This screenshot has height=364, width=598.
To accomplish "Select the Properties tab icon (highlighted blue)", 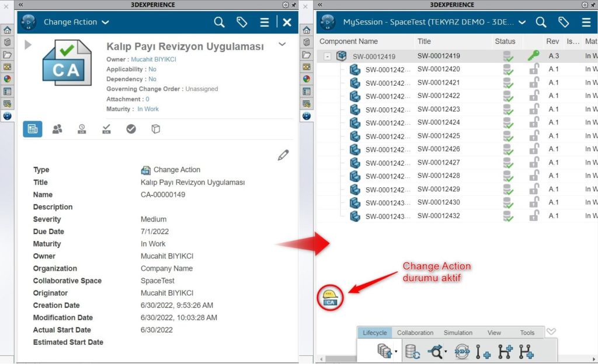I will coord(33,129).
